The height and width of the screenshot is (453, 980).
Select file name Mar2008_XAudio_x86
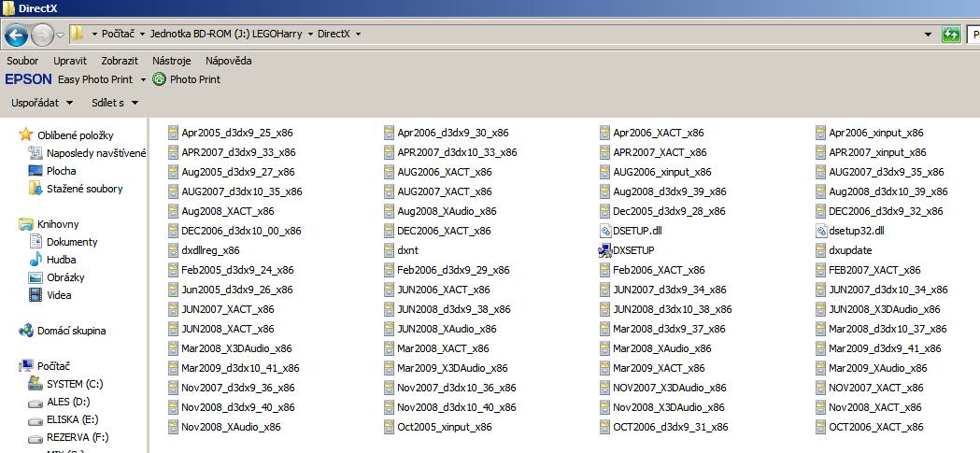point(661,348)
